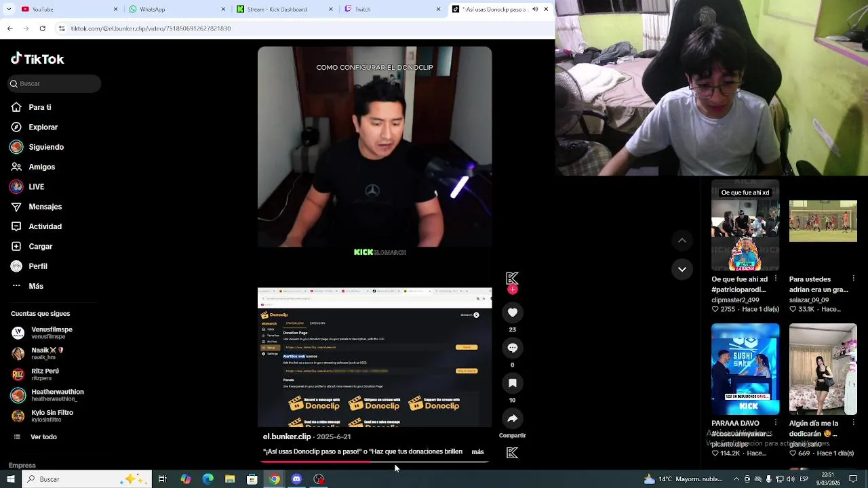Open the comments bubble icon

(x=513, y=348)
